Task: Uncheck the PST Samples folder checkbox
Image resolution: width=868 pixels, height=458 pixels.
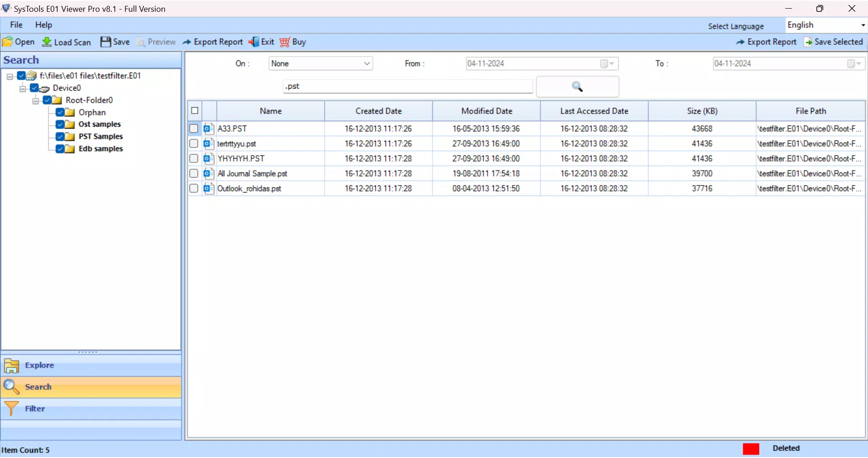Action: click(60, 137)
